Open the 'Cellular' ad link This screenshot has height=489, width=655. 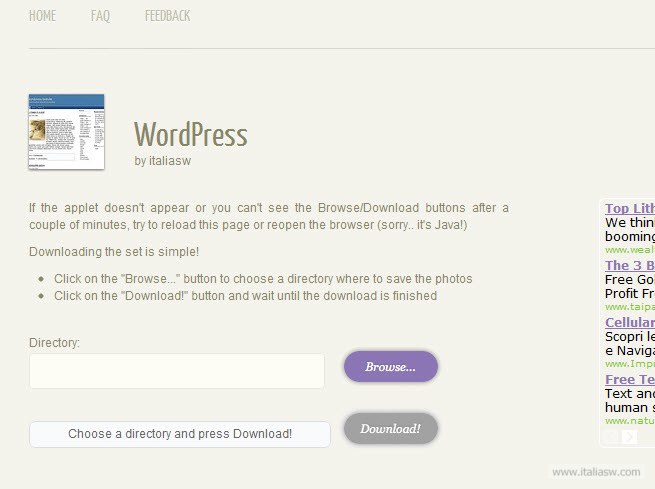(x=630, y=322)
